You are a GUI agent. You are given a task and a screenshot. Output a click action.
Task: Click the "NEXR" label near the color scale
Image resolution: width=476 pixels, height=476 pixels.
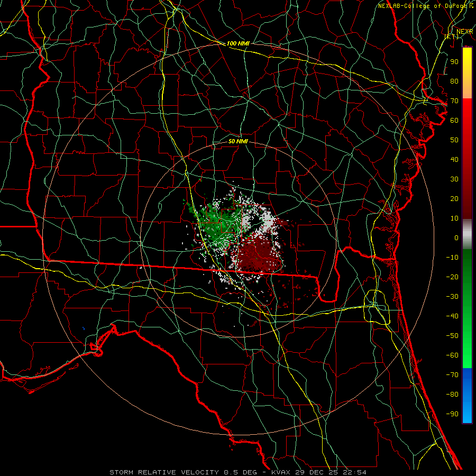464,32
